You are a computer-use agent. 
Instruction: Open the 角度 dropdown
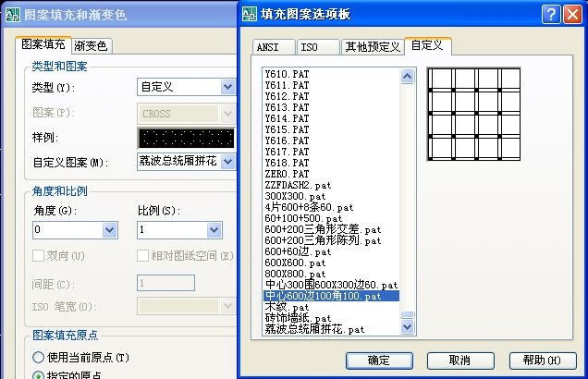point(109,230)
